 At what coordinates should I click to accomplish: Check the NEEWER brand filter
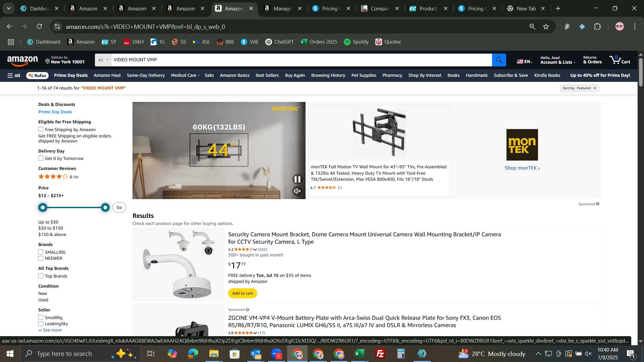point(41,258)
